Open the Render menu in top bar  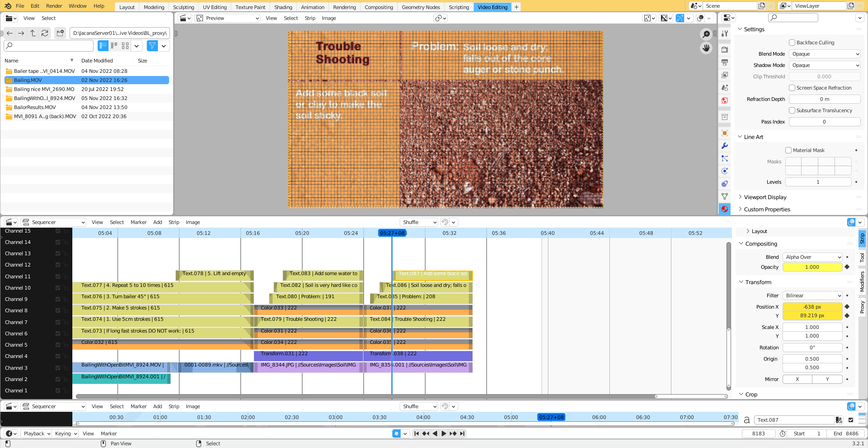54,6
